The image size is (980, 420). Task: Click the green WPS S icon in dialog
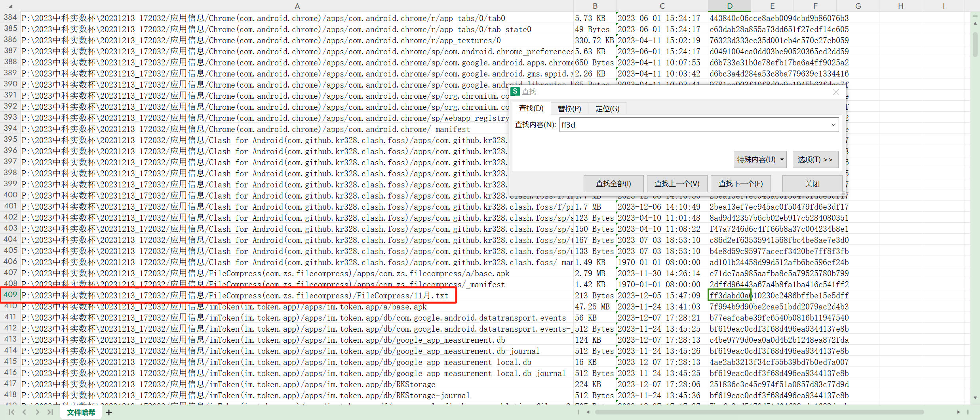click(x=515, y=92)
